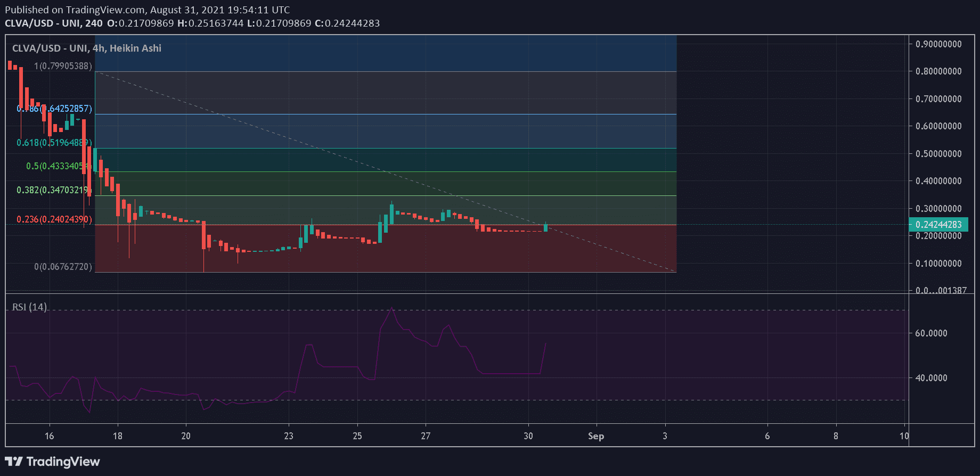The image size is (980, 476).
Task: Click the 0.382 Fibonacci level label
Action: (54, 190)
